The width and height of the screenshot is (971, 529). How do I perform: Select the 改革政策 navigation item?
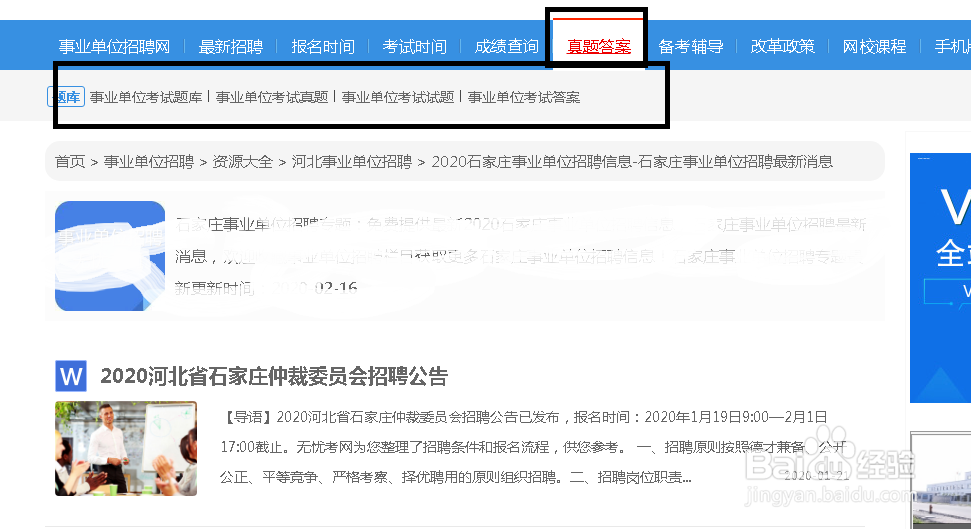click(783, 46)
